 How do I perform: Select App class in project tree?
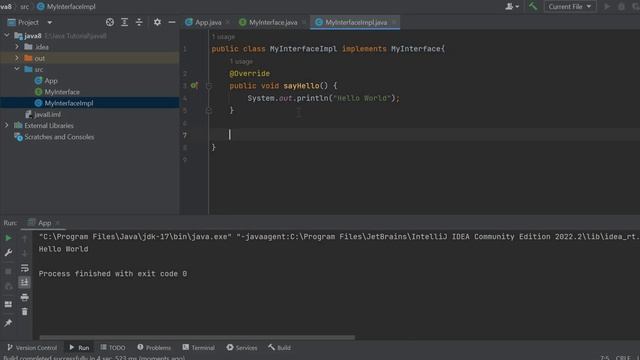(51, 81)
